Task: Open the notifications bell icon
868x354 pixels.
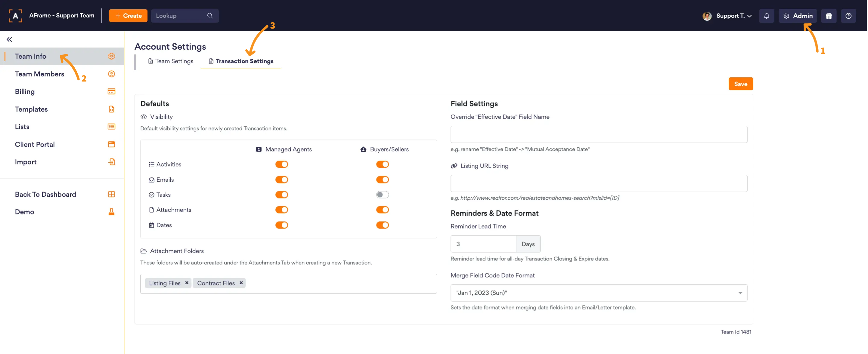Action: (x=766, y=16)
